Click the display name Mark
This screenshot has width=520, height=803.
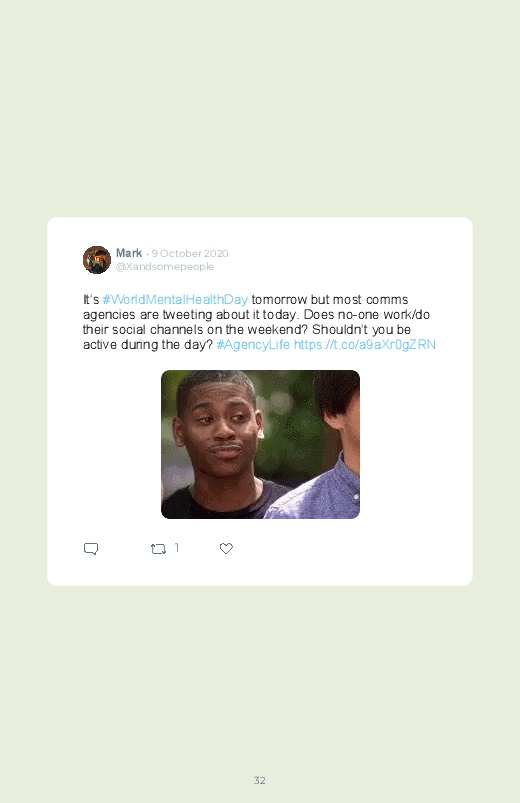[x=129, y=253]
